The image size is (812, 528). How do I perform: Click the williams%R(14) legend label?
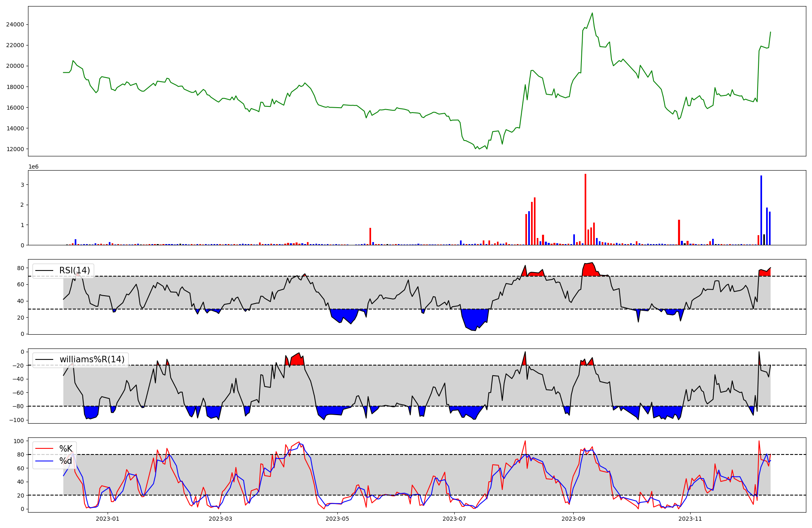click(92, 359)
